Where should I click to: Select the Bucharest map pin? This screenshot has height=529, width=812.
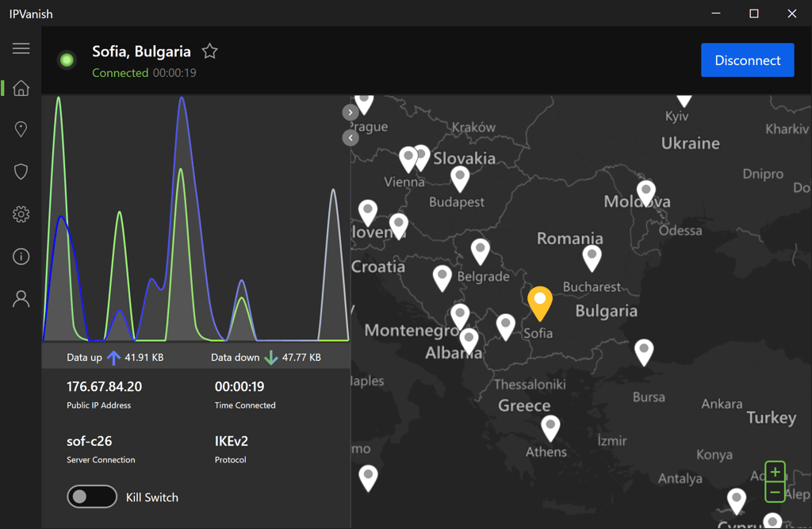tap(592, 259)
